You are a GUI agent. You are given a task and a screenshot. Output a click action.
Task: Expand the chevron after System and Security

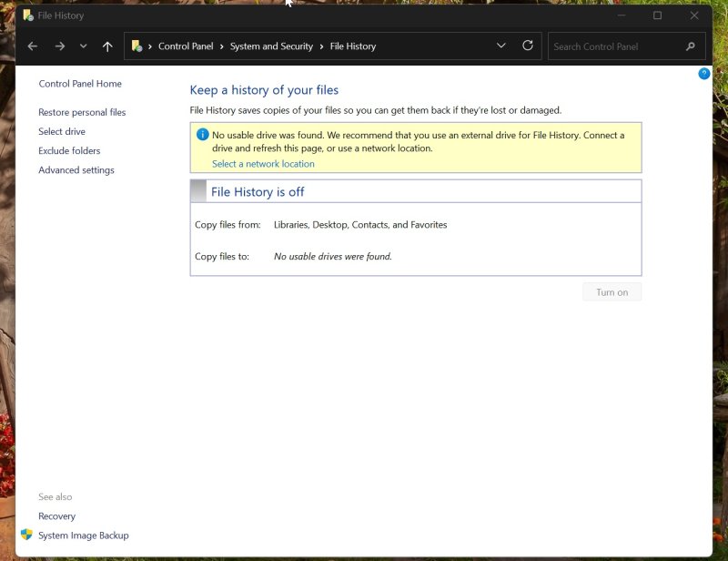point(321,46)
